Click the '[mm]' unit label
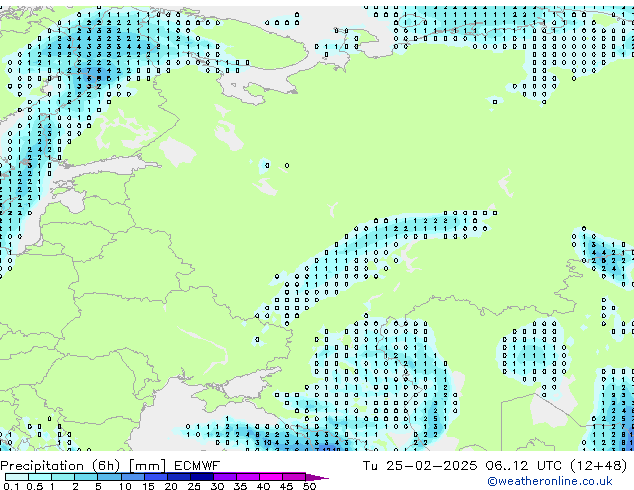This screenshot has height=490, width=634. pos(147,466)
